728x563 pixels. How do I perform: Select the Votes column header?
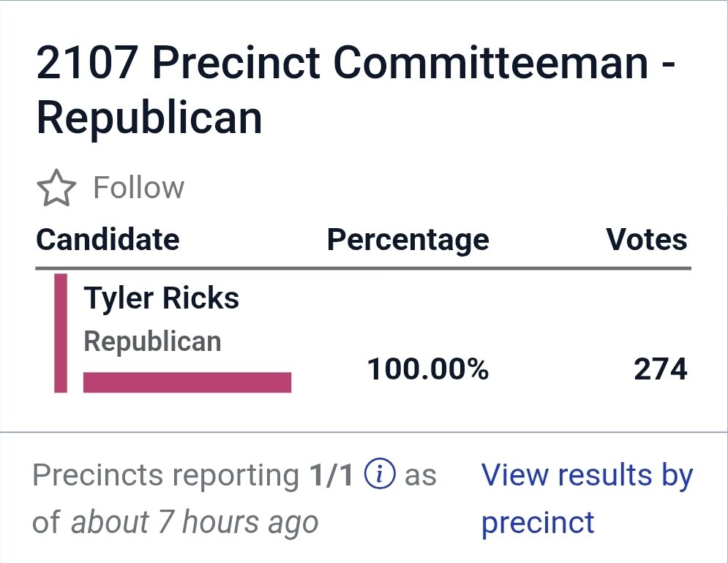coord(646,240)
